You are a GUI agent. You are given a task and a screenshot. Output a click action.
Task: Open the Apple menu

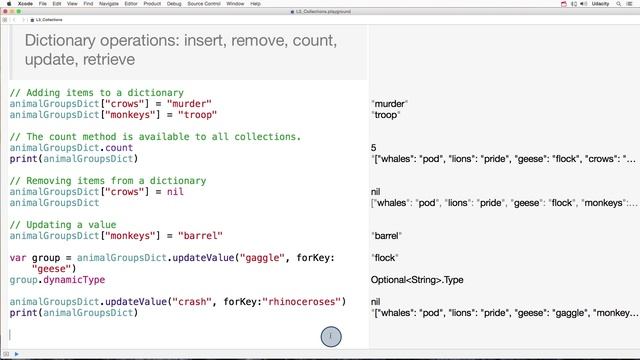[x=9, y=4]
